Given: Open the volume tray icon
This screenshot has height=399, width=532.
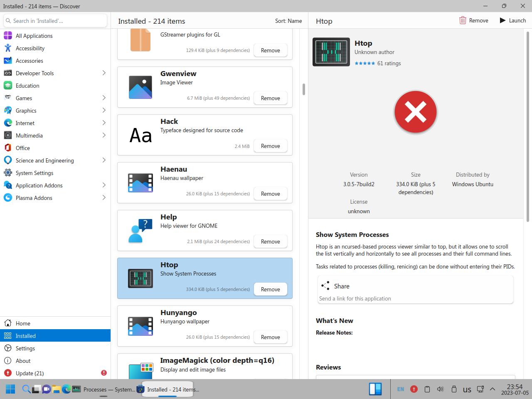Looking at the screenshot, I should pyautogui.click(x=440, y=389).
